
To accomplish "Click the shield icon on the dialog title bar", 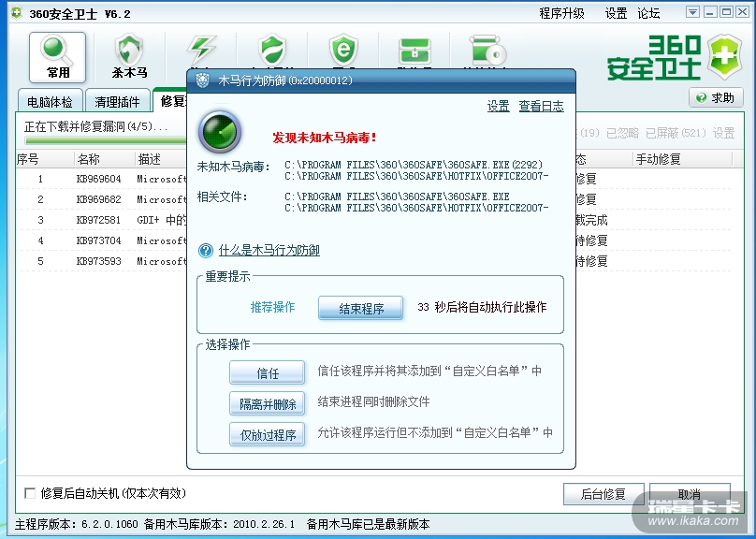I will tap(202, 80).
